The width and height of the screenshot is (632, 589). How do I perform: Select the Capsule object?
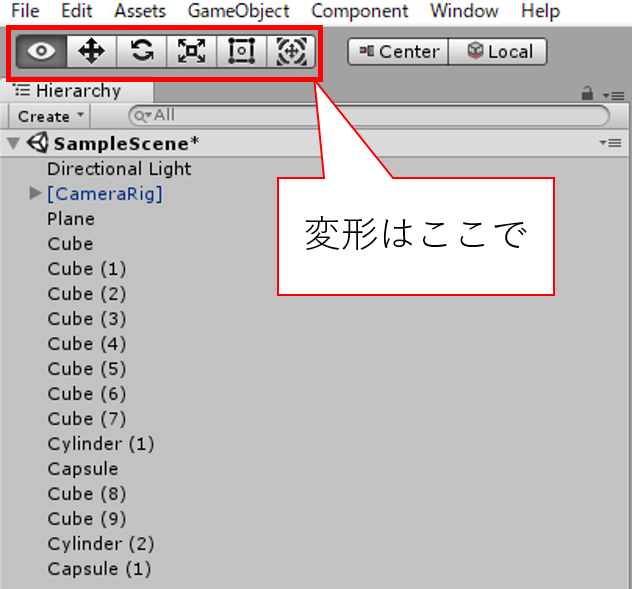tap(83, 469)
